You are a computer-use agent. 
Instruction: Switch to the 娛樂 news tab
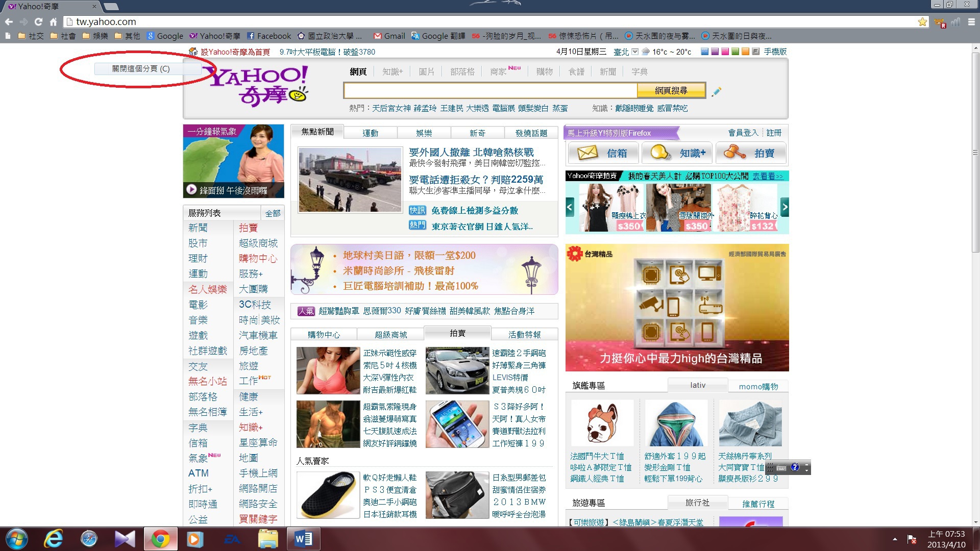click(x=424, y=133)
